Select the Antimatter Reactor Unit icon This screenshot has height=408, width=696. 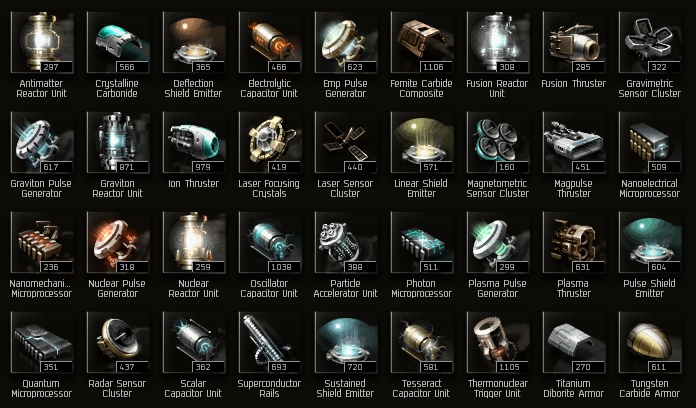click(x=42, y=43)
